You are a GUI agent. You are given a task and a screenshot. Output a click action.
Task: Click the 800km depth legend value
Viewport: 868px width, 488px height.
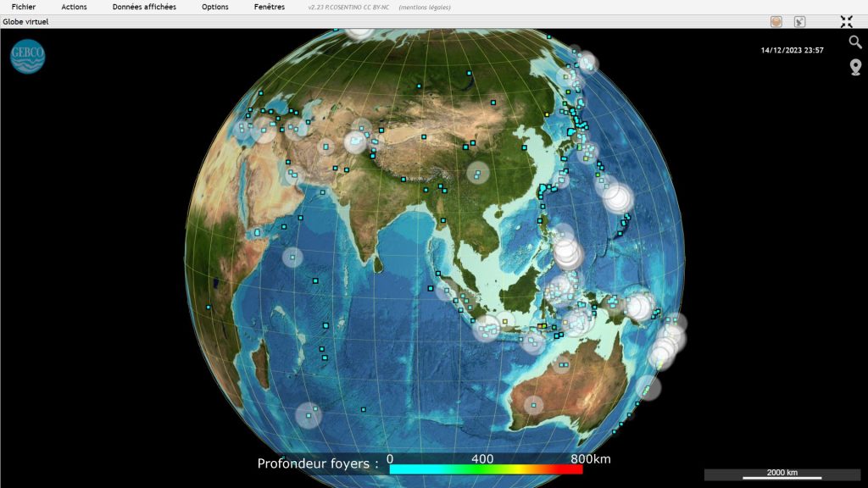pyautogui.click(x=591, y=458)
